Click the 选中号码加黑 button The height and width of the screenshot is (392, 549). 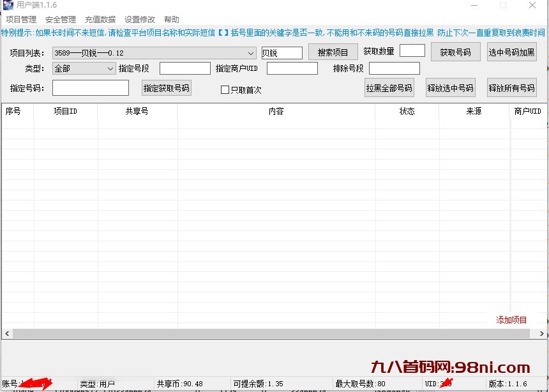coord(511,52)
